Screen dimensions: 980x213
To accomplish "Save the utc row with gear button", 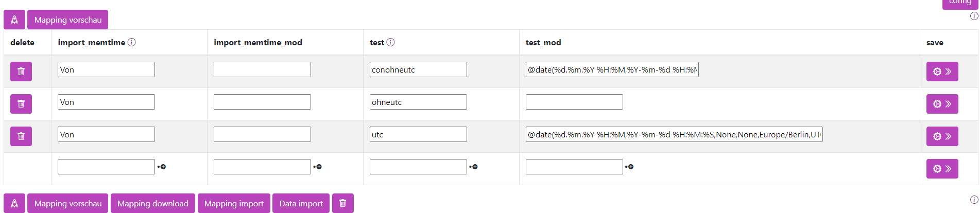I will [942, 136].
